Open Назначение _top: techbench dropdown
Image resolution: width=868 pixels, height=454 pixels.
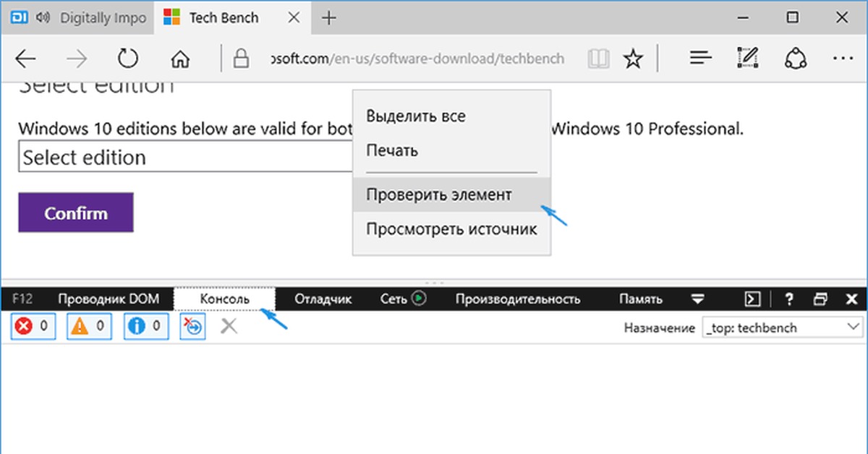783,327
